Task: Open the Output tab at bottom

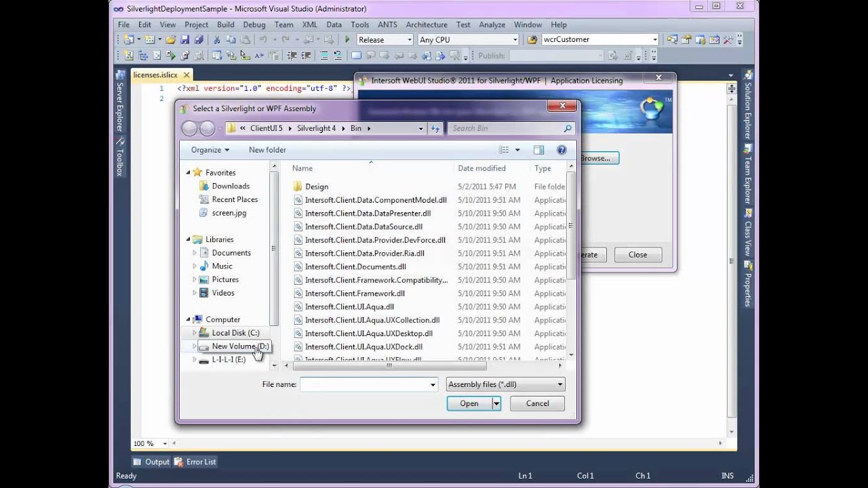Action: coord(151,462)
